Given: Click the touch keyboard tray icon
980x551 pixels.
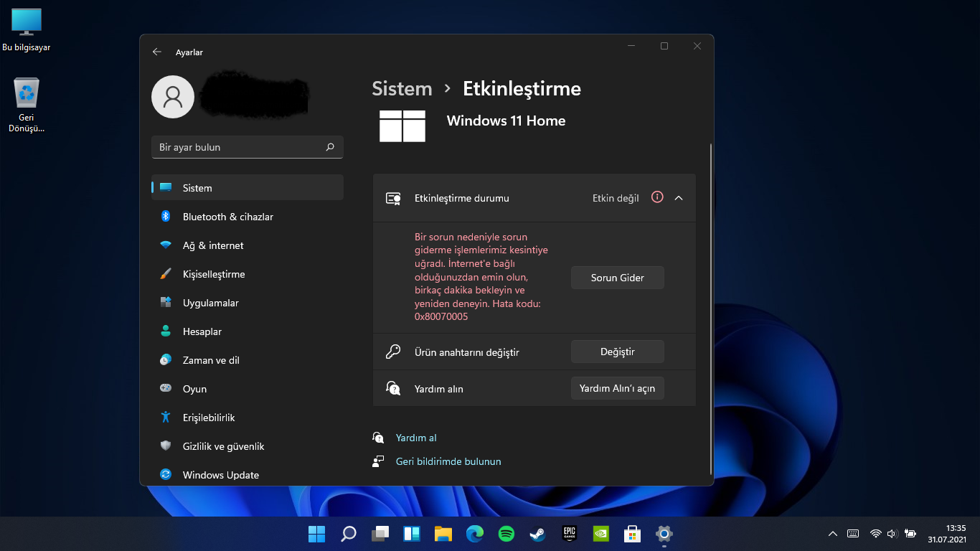Looking at the screenshot, I should [853, 534].
